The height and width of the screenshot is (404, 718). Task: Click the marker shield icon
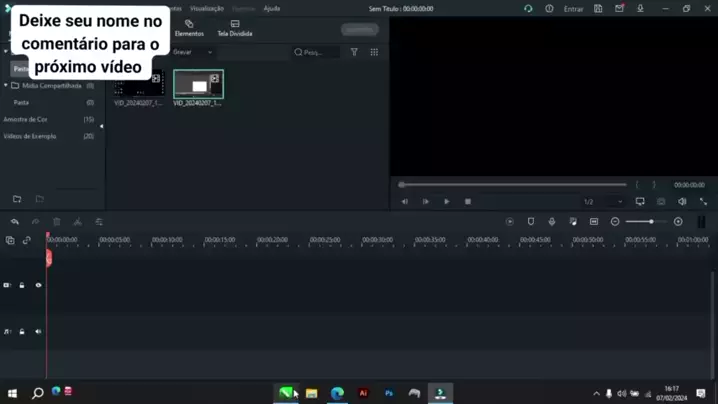point(531,222)
